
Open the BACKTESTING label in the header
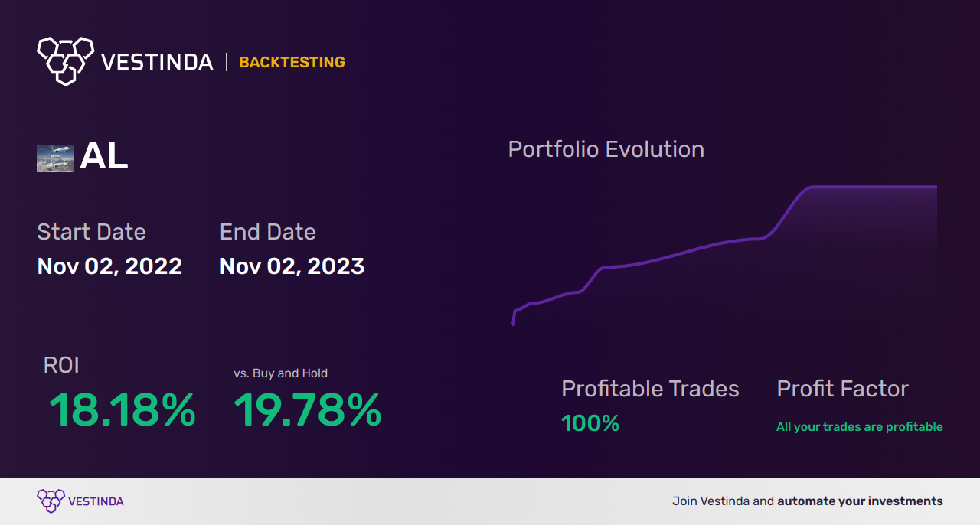click(292, 62)
